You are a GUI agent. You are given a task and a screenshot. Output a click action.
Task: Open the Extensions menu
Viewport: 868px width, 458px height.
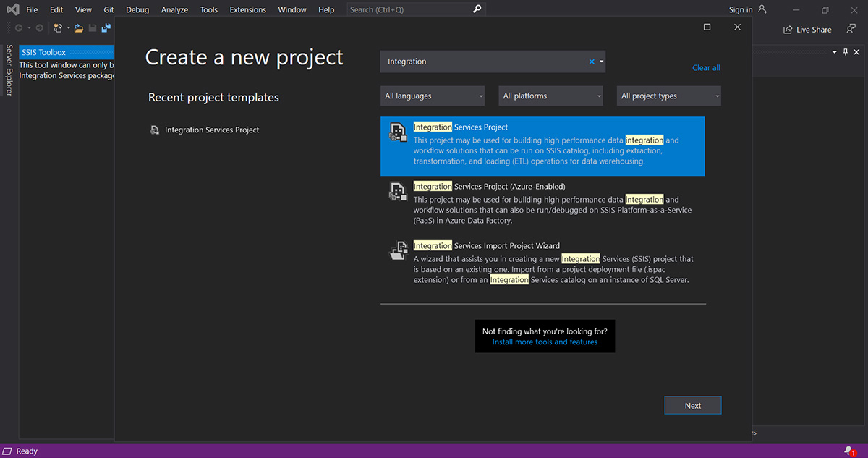click(247, 9)
